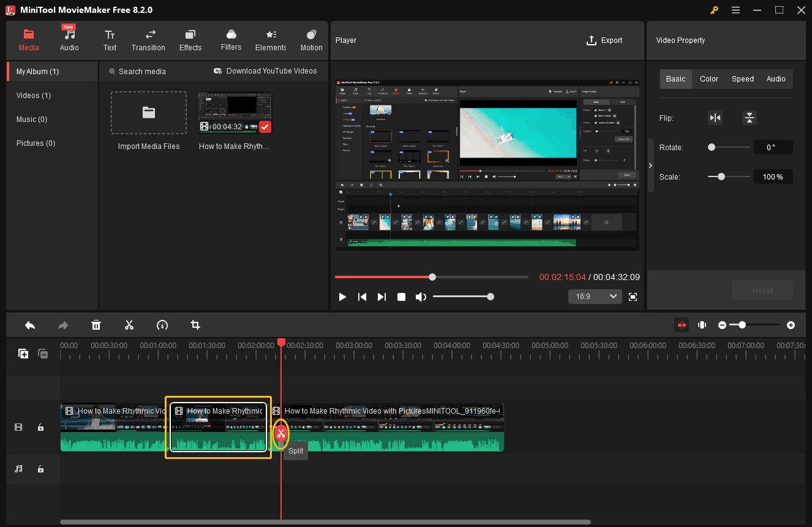
Task: Open the Transition tab
Action: coord(148,40)
